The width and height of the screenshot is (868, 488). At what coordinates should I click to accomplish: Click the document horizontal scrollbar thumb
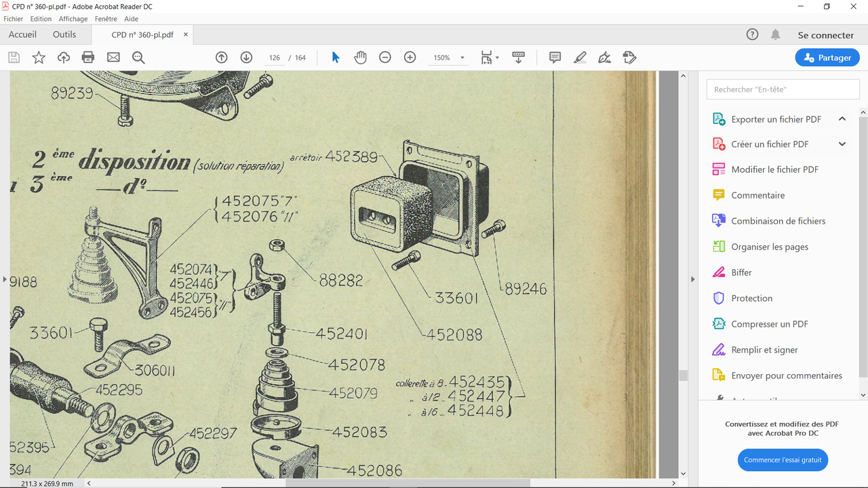coord(407,483)
